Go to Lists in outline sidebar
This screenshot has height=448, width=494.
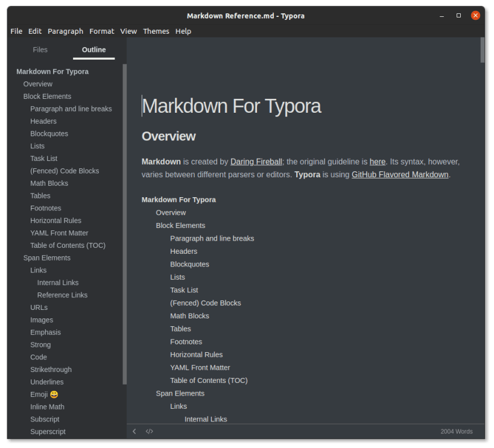click(37, 146)
